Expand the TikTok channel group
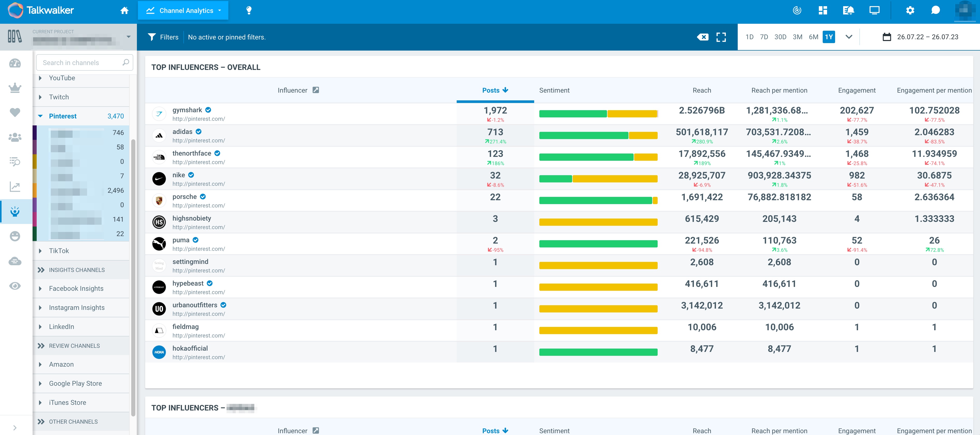This screenshot has width=980, height=435. 40,251
